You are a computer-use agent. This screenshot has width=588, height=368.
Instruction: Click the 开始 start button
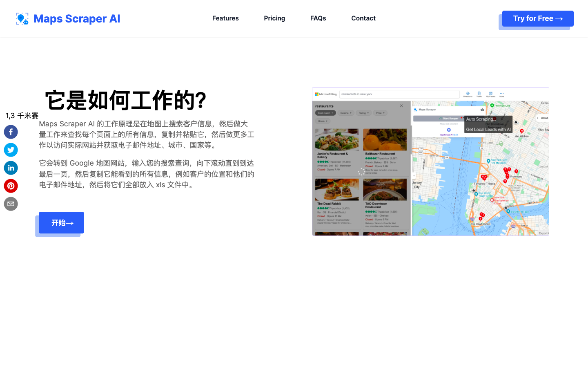[x=61, y=223]
